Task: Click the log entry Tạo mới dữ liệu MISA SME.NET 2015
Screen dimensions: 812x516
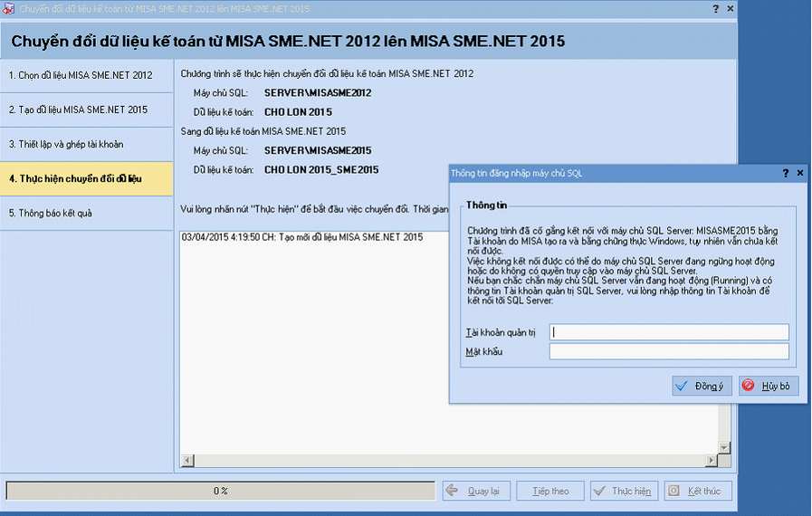Action: tap(302, 237)
